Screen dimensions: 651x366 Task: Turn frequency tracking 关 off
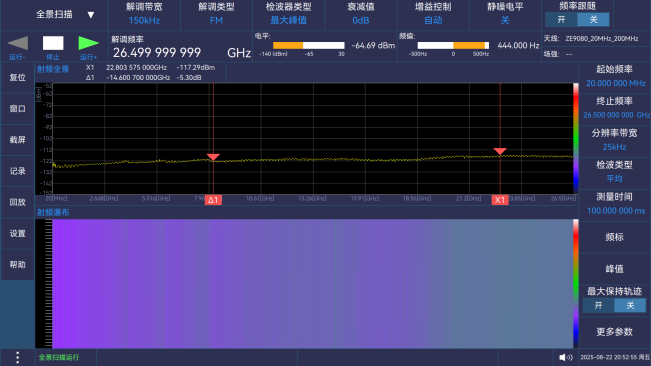[593, 20]
